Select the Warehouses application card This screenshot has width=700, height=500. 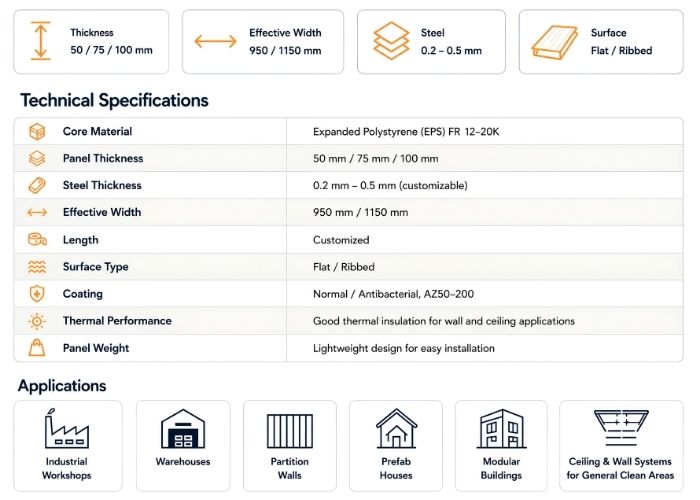(183, 446)
